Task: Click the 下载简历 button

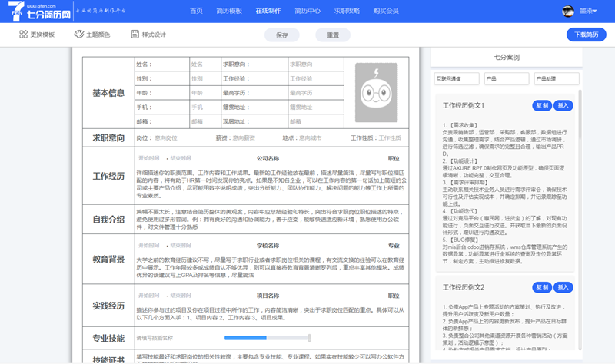Action: pyautogui.click(x=587, y=35)
